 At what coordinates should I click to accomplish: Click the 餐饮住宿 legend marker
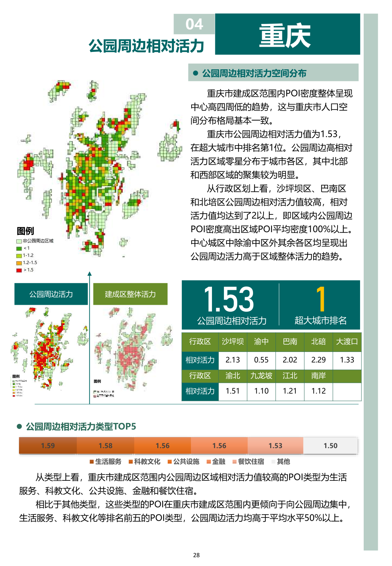(234, 462)
